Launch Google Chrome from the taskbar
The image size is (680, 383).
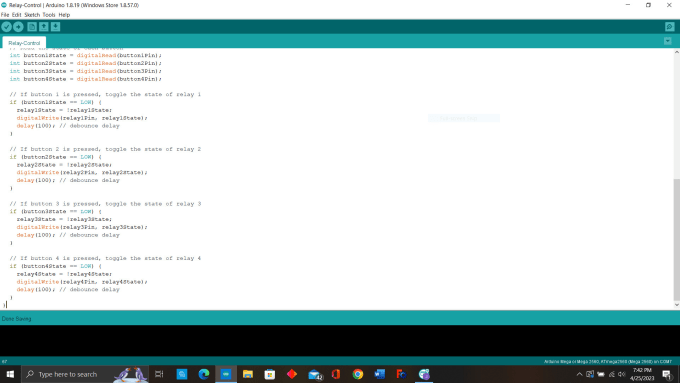[358, 374]
